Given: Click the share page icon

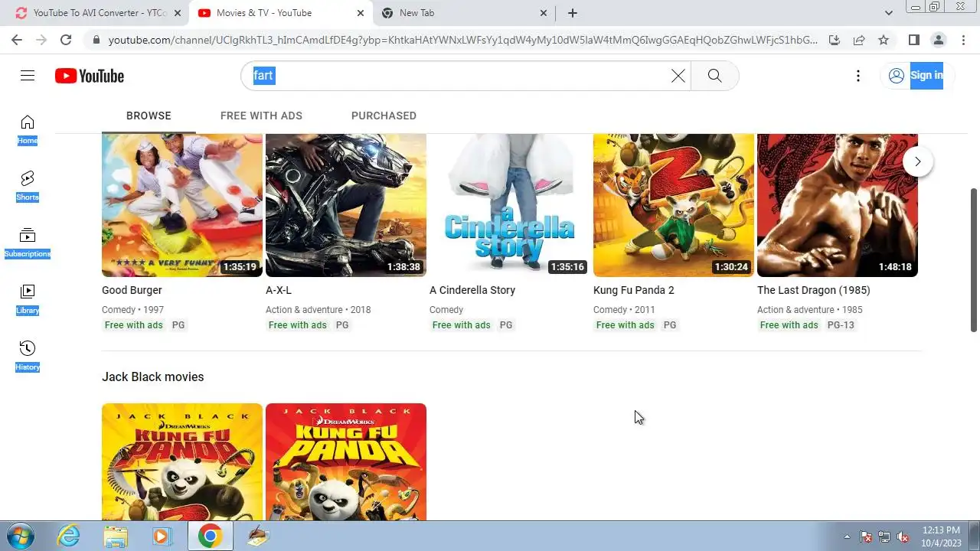Looking at the screenshot, I should pyautogui.click(x=859, y=40).
